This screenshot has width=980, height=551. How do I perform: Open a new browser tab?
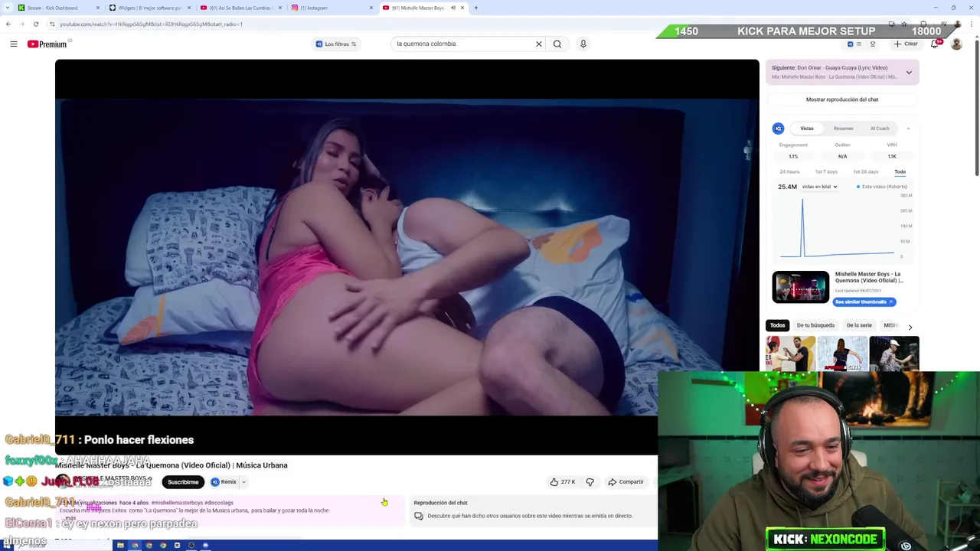[475, 8]
